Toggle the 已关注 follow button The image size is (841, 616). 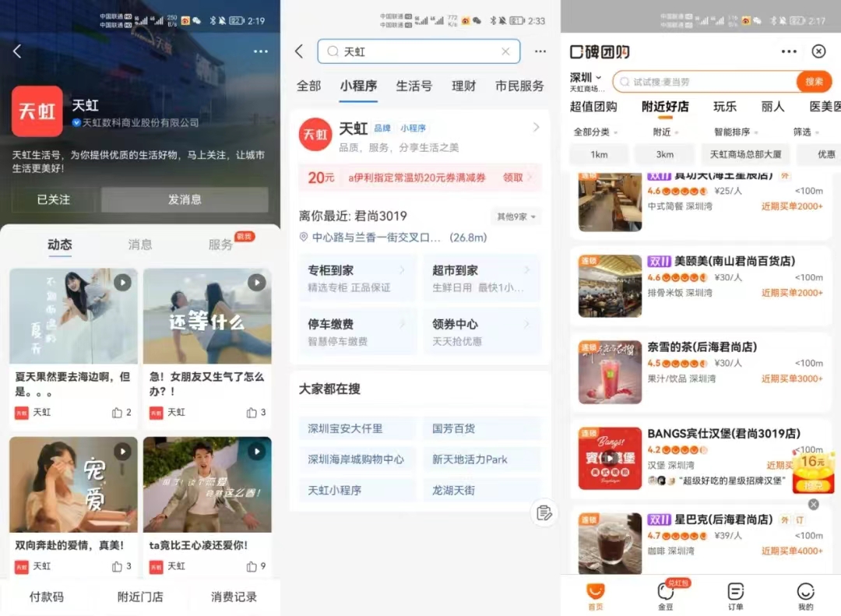pos(54,199)
